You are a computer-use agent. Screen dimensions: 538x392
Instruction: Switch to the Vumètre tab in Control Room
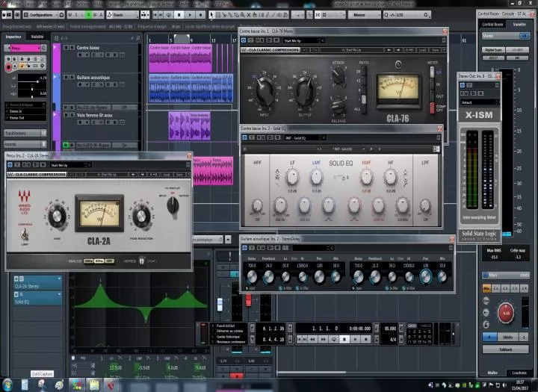coord(519,25)
